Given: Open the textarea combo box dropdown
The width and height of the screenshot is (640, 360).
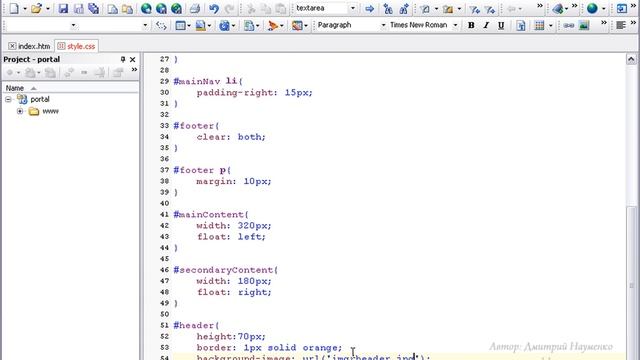Looking at the screenshot, I should (x=353, y=8).
